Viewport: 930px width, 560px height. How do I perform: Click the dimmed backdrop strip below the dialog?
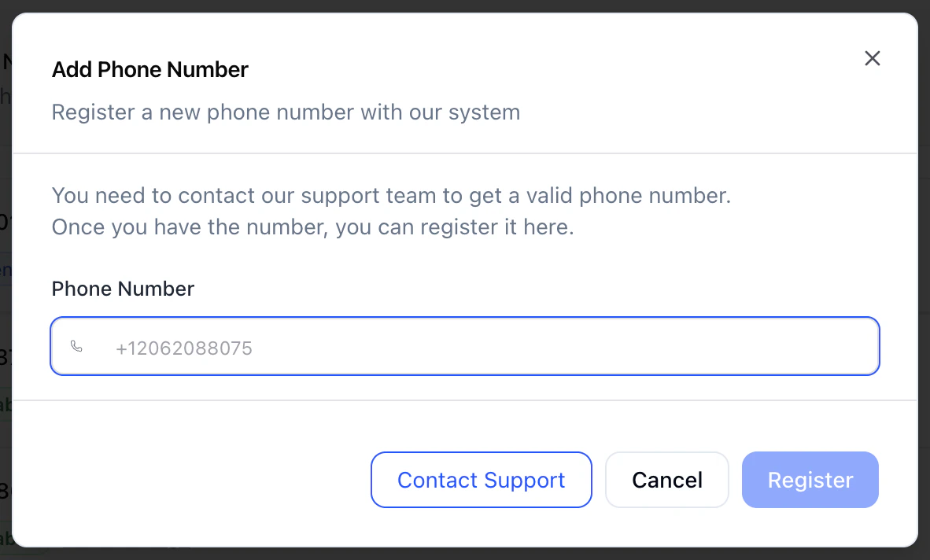[x=465, y=554]
